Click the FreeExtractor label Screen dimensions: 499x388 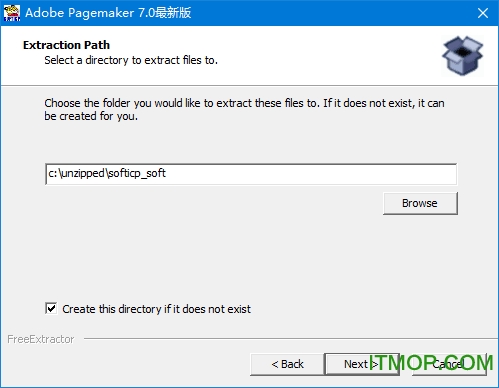coord(41,339)
